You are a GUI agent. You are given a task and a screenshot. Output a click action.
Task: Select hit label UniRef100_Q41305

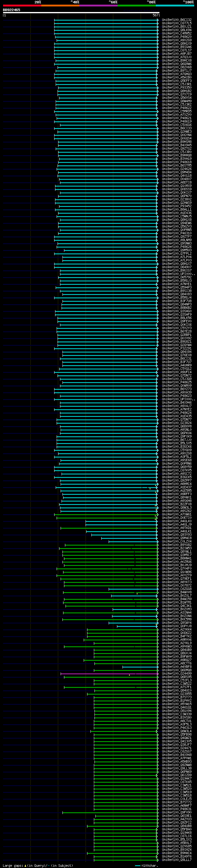(x=177, y=741)
